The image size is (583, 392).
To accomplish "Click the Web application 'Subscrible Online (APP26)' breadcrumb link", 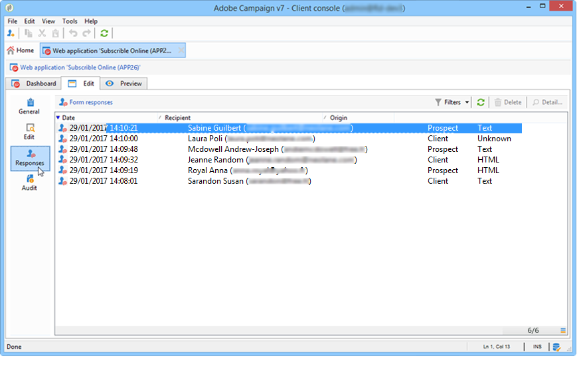I will tap(80, 68).
